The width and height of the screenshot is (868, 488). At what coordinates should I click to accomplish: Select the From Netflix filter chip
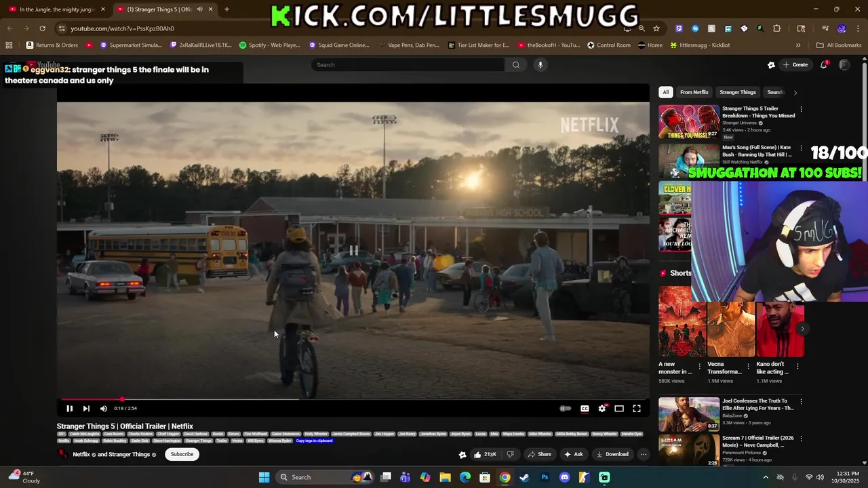(x=694, y=92)
